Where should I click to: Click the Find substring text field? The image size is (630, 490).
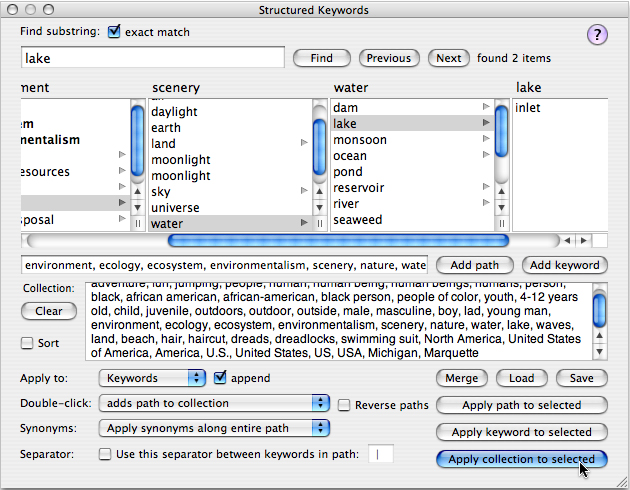point(152,58)
